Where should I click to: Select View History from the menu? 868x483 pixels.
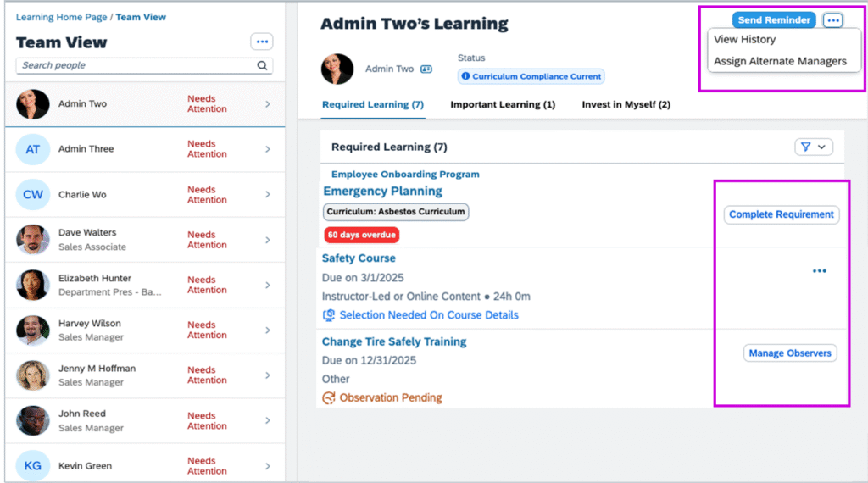click(744, 40)
